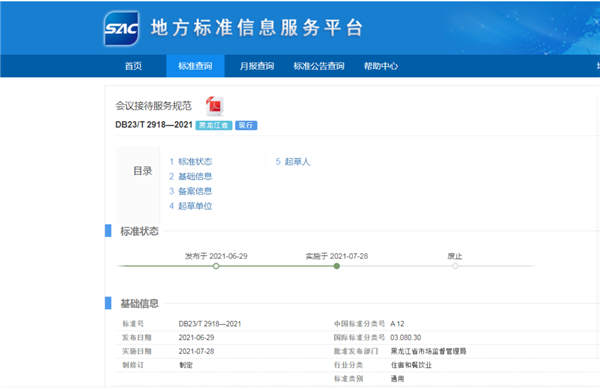Jump to 2 基础信息 section
The image size is (600, 390).
tap(191, 176)
